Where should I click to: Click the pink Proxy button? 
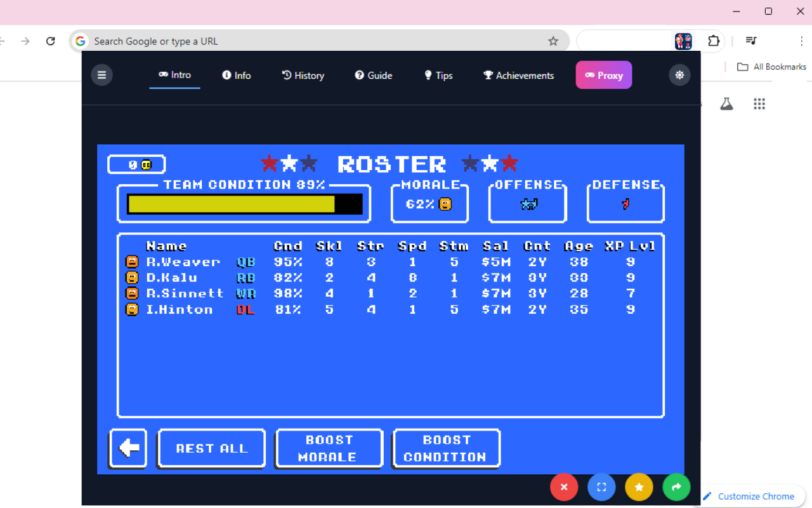tap(603, 75)
